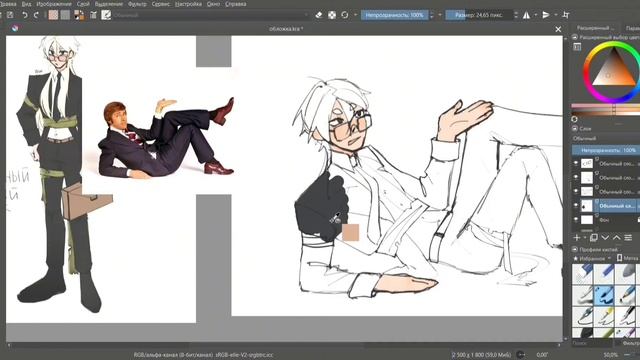This screenshot has height=360, width=640.
Task: Select the highlighted blue ink brush preset
Action: click(x=604, y=295)
